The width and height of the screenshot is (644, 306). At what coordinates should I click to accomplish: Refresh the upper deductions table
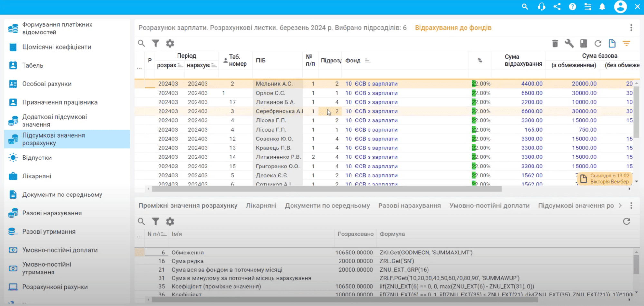pos(598,43)
